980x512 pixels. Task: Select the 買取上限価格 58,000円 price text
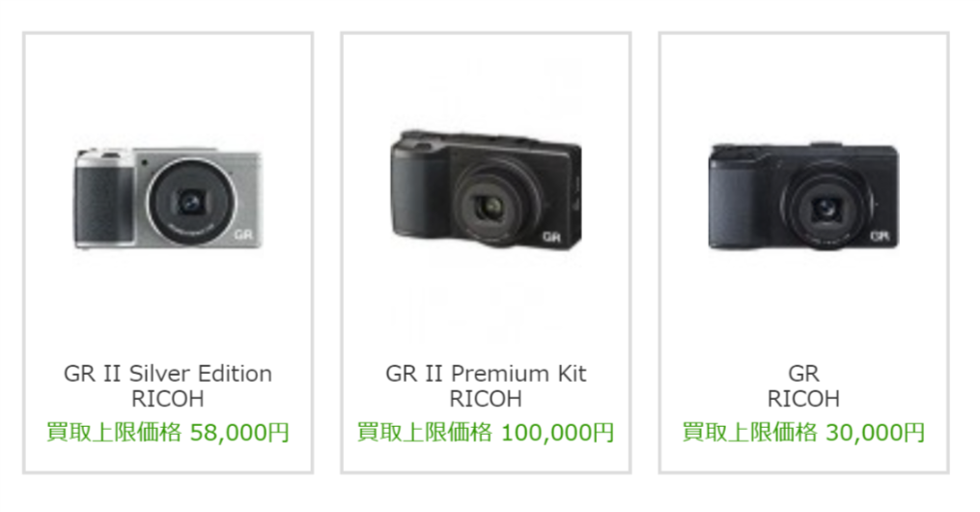168,432
